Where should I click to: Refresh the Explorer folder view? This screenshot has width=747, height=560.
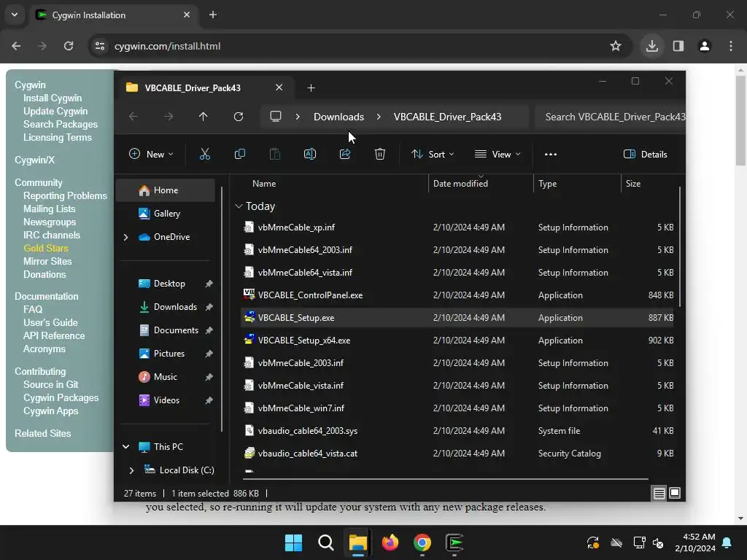tap(239, 117)
